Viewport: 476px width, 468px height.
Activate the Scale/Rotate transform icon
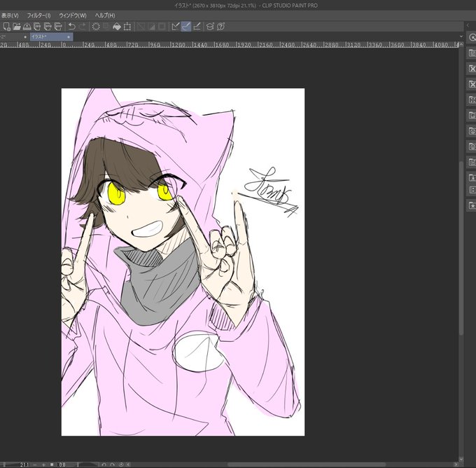pyautogui.click(x=127, y=27)
